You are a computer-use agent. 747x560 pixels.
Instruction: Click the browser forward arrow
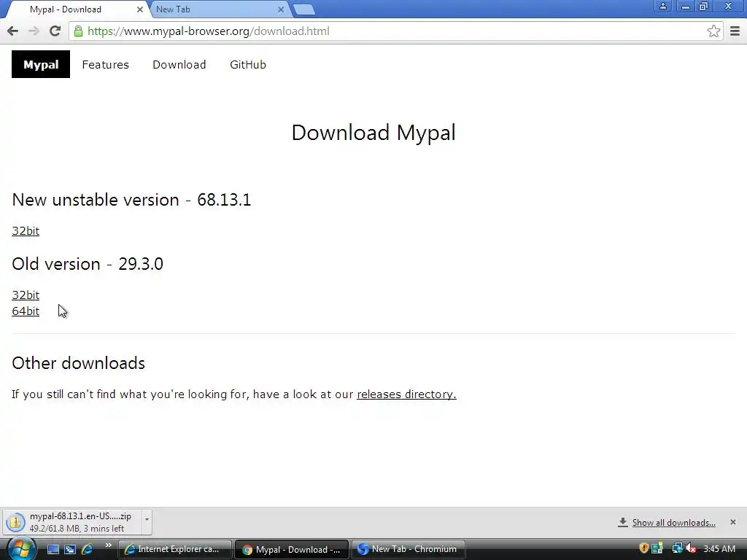(x=34, y=31)
